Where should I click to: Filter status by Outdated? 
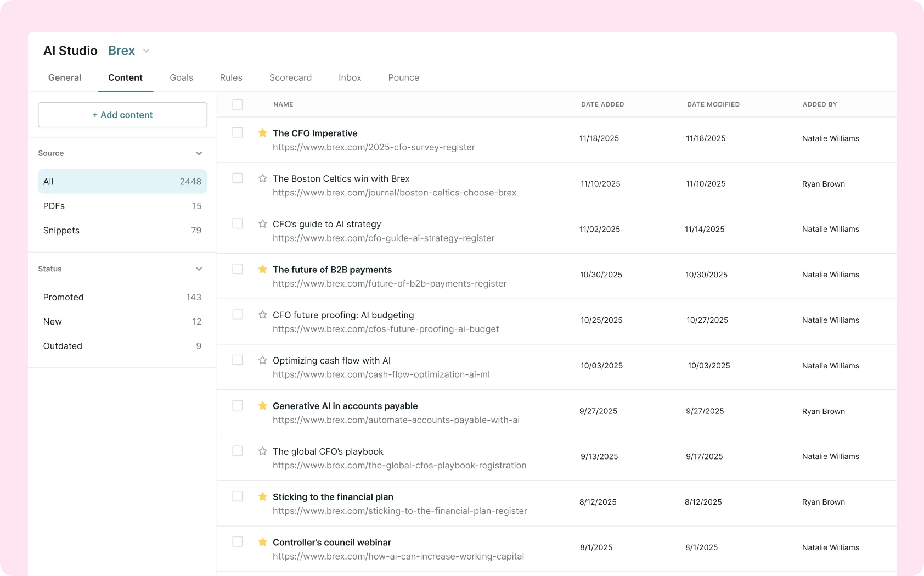pos(122,346)
